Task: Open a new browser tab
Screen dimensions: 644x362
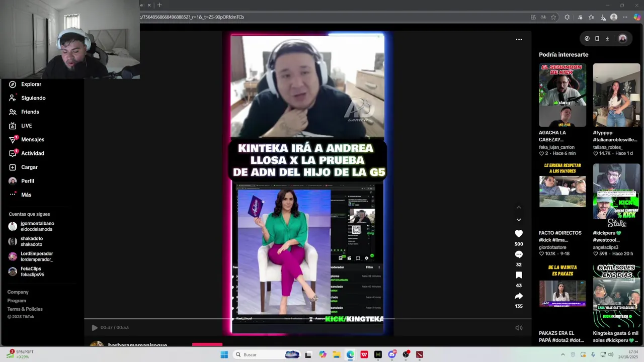Action: click(159, 5)
